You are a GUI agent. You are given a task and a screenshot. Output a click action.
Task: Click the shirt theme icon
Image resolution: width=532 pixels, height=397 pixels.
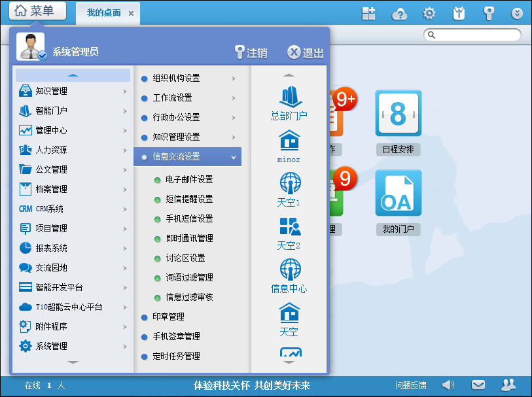(x=459, y=14)
